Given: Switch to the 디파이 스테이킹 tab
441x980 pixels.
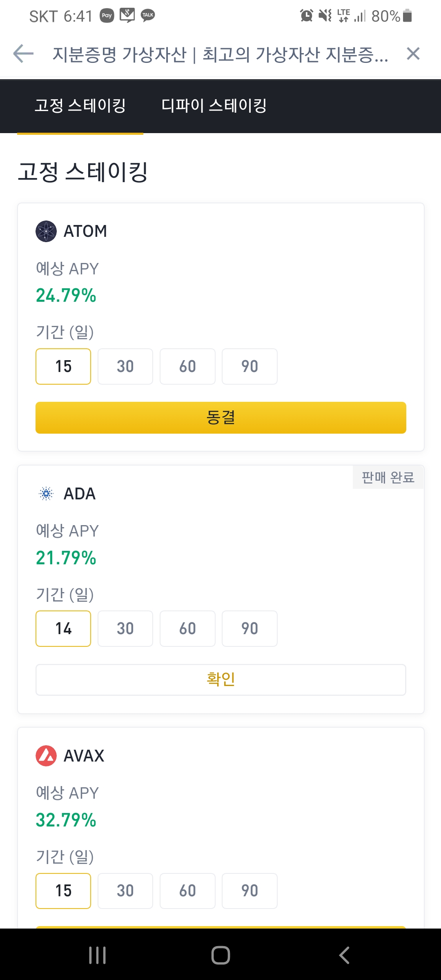Looking at the screenshot, I should [x=214, y=106].
